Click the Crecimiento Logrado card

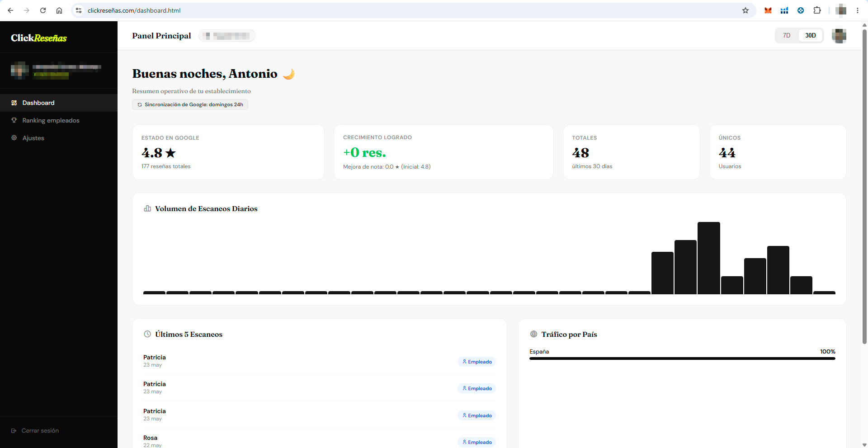point(443,152)
